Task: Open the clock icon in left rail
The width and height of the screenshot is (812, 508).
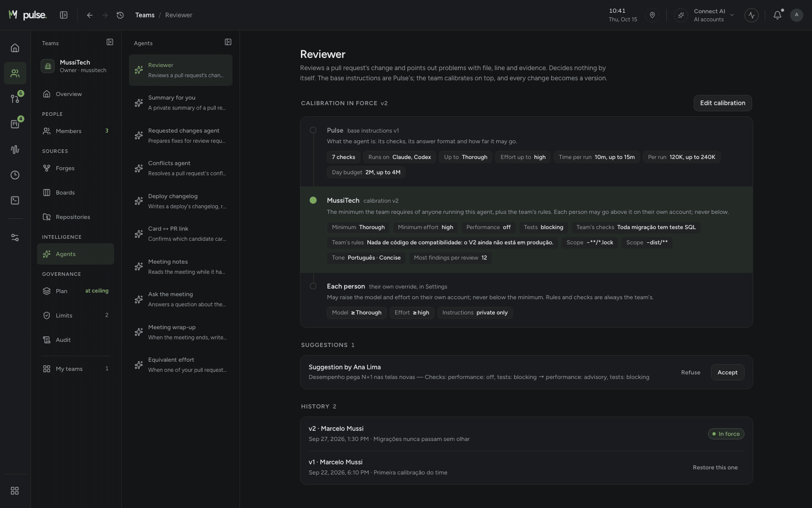Action: (15, 175)
